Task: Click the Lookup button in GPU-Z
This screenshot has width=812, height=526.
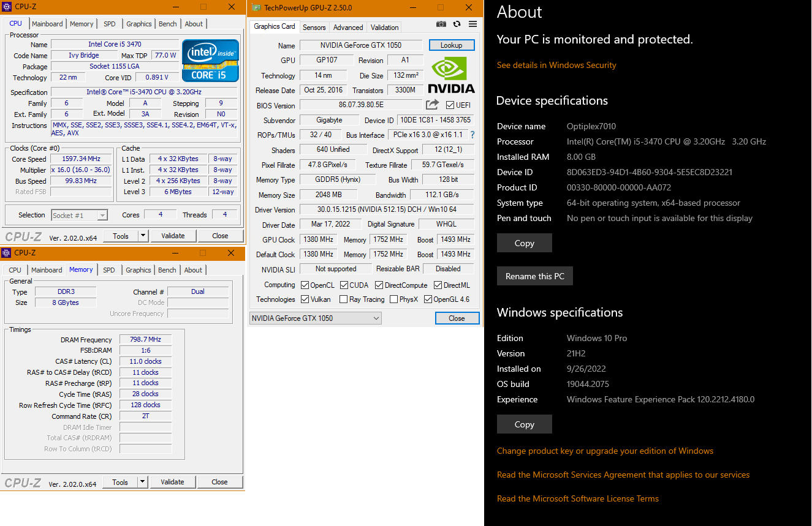Action: point(451,45)
